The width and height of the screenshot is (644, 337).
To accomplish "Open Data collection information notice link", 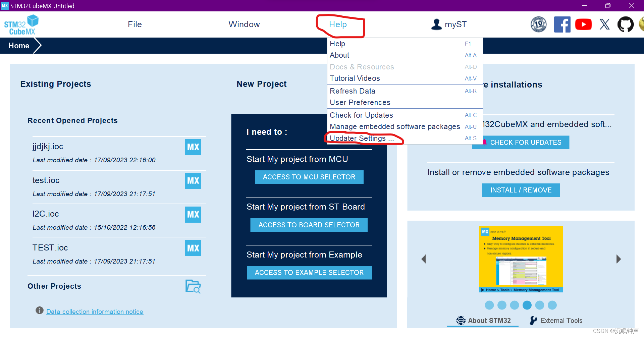I will click(95, 312).
